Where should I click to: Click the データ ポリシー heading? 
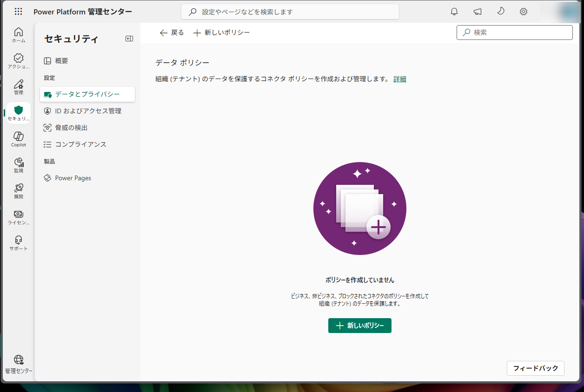tap(182, 62)
